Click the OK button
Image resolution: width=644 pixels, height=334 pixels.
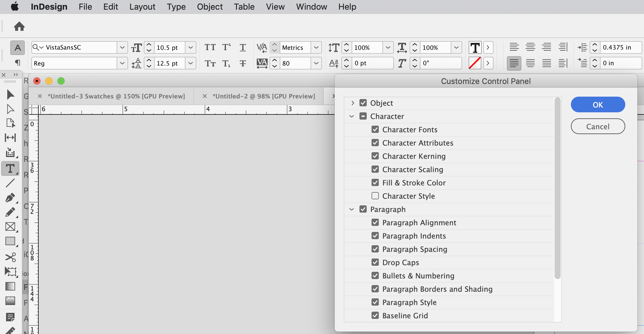coord(597,104)
